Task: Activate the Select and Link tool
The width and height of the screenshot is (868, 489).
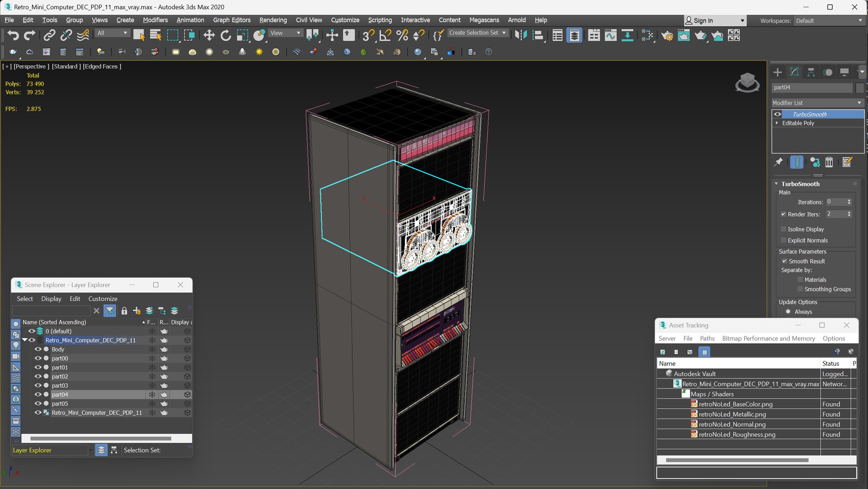Action: point(49,35)
